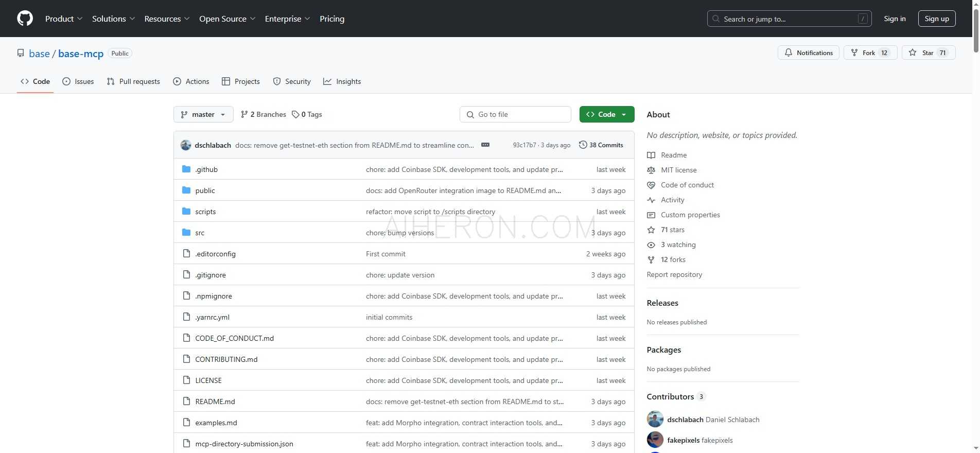This screenshot has width=980, height=453.
Task: Open the Enterprise dropdown
Action: click(x=287, y=19)
